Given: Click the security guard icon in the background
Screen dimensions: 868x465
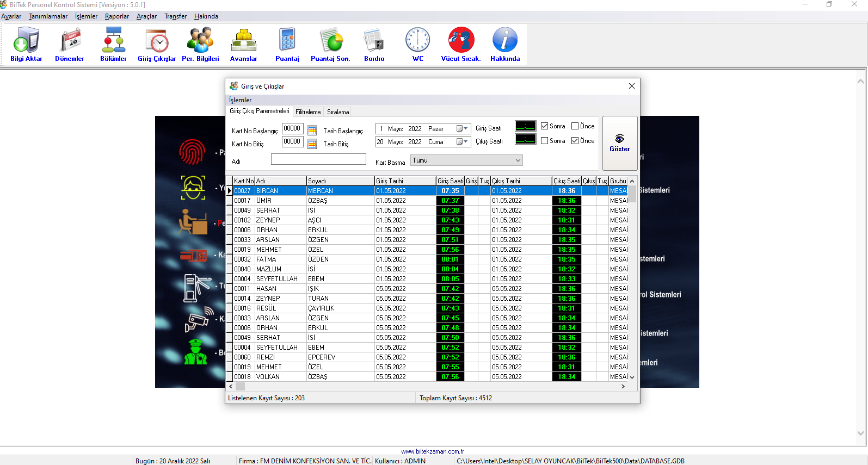Looking at the screenshot, I should [195, 351].
